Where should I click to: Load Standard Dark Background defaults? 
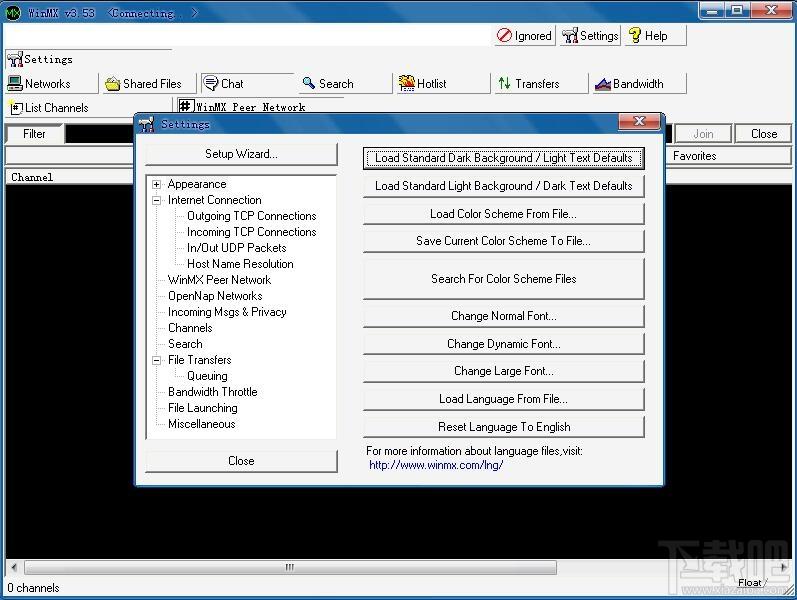(x=504, y=158)
